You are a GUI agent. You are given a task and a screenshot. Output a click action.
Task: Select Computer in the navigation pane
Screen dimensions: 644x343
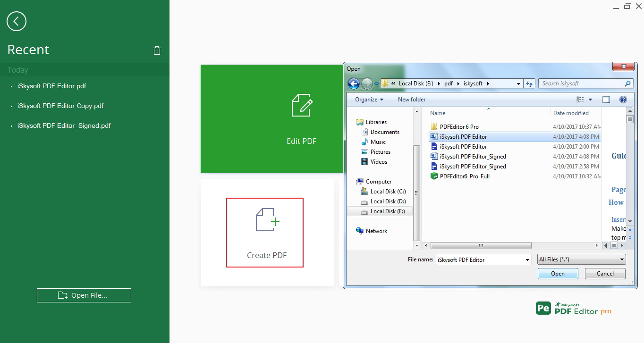[x=373, y=182]
